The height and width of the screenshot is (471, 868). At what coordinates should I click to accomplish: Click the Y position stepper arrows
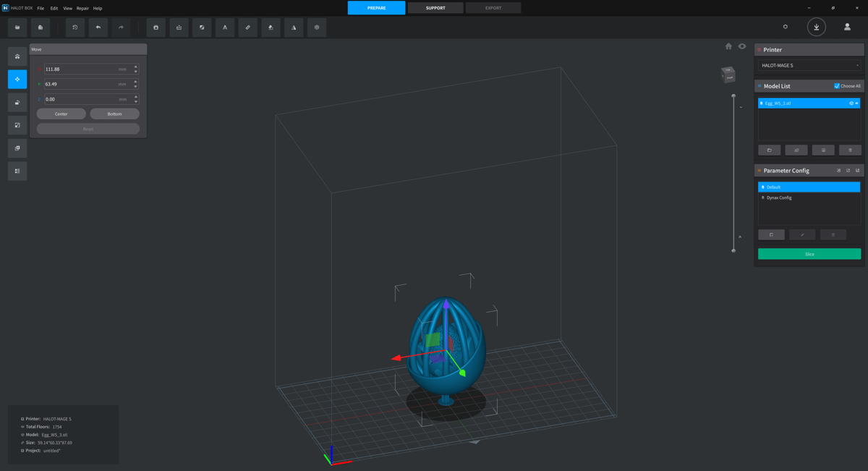(x=136, y=84)
